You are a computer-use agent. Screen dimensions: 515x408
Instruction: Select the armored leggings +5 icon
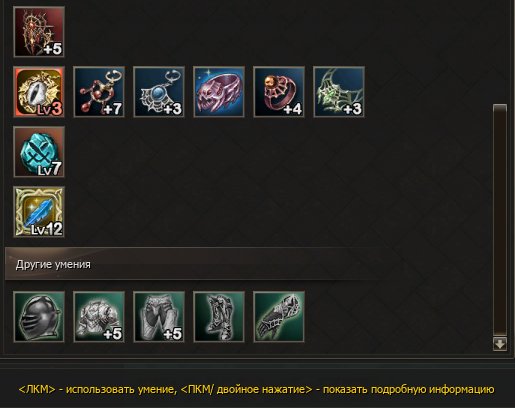point(159,317)
